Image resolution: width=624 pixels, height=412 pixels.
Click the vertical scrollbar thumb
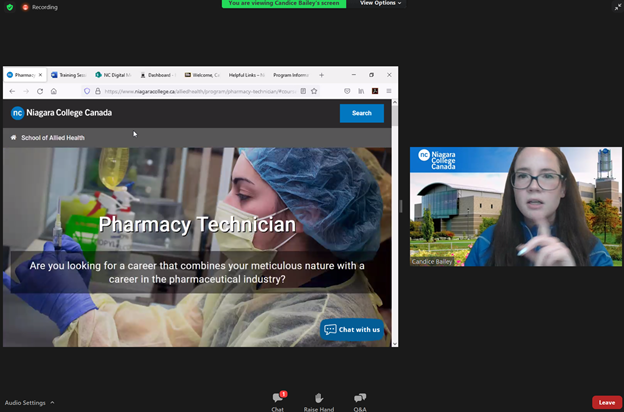click(x=395, y=116)
